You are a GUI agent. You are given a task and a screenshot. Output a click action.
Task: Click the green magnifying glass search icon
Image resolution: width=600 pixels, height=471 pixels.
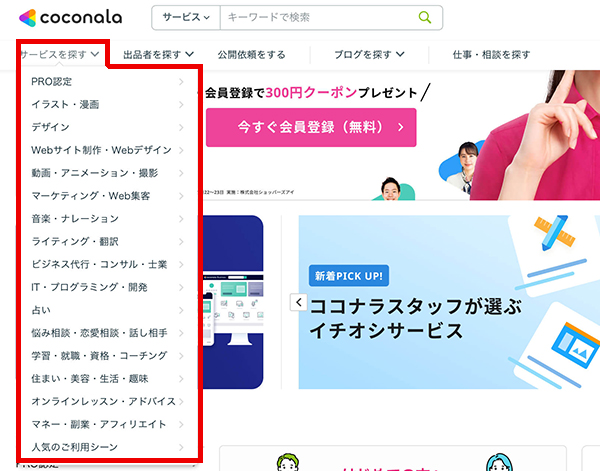[x=425, y=17]
